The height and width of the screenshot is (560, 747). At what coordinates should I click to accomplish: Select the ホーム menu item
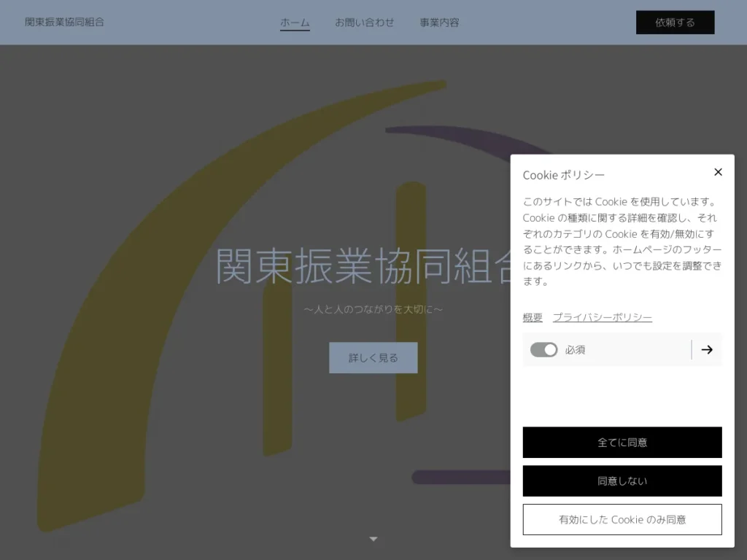pyautogui.click(x=295, y=23)
